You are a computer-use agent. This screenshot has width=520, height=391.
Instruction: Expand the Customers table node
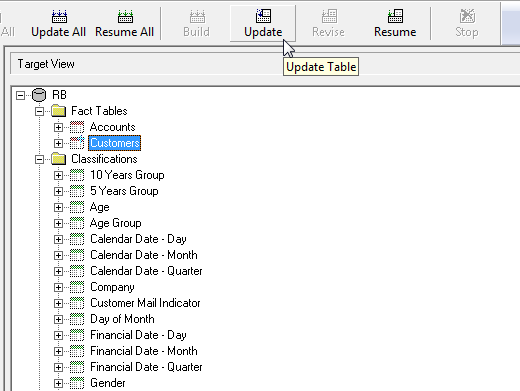[58, 143]
